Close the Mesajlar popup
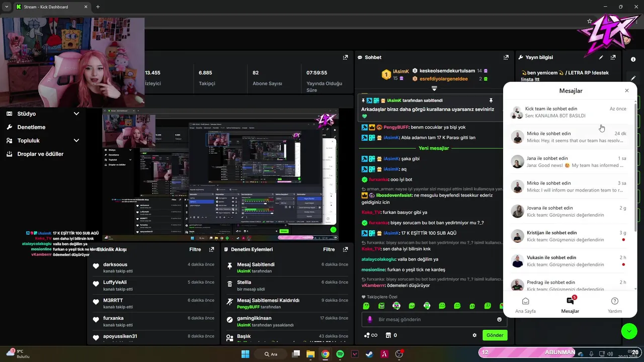This screenshot has width=644, height=362. click(x=626, y=90)
